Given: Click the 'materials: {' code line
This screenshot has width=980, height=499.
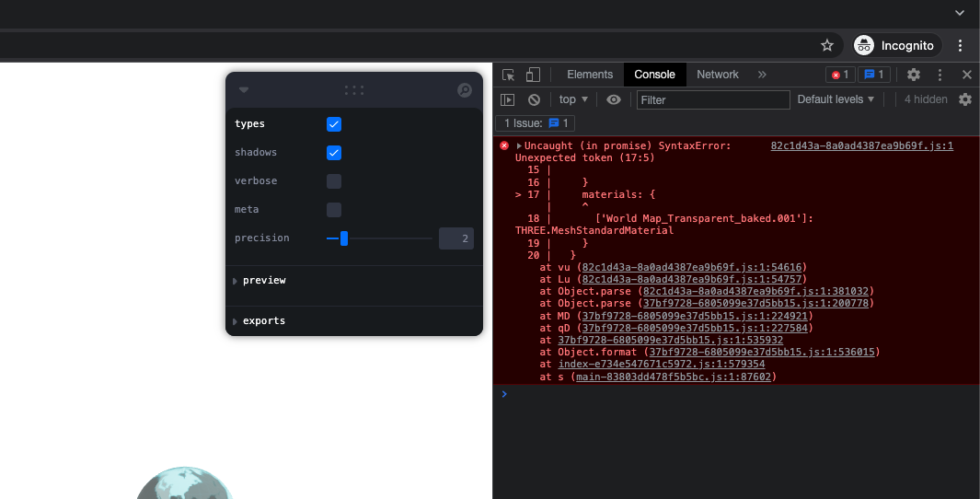Looking at the screenshot, I should coord(618,194).
